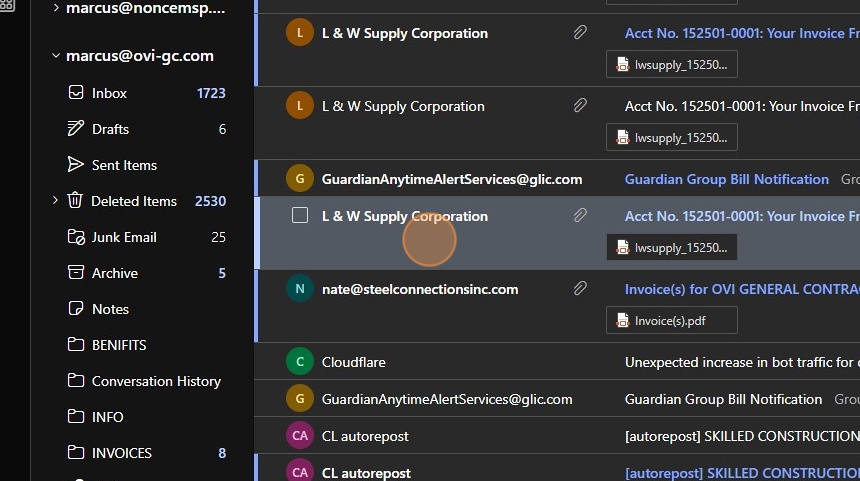
Task: Select sender name nate@steelconnectionsinc.com
Action: 420,289
